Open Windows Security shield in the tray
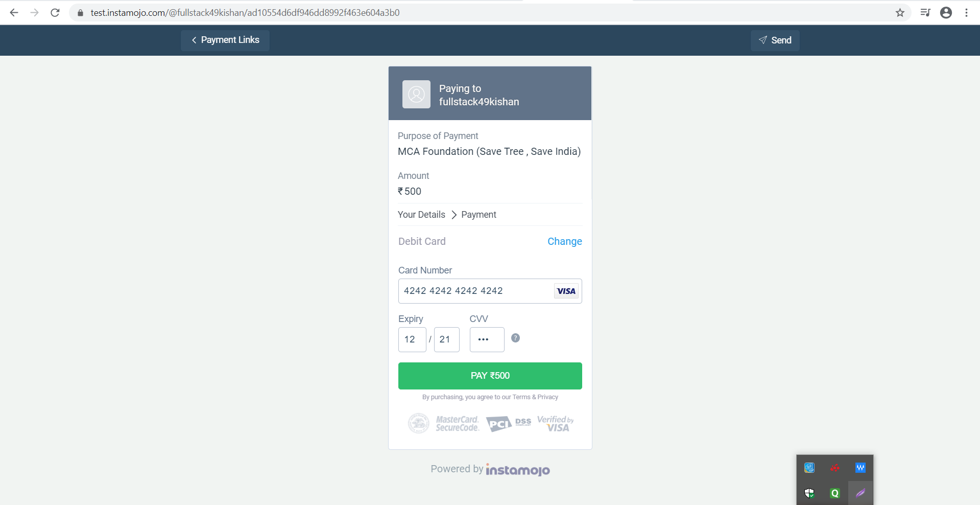The height and width of the screenshot is (505, 980). click(x=809, y=493)
